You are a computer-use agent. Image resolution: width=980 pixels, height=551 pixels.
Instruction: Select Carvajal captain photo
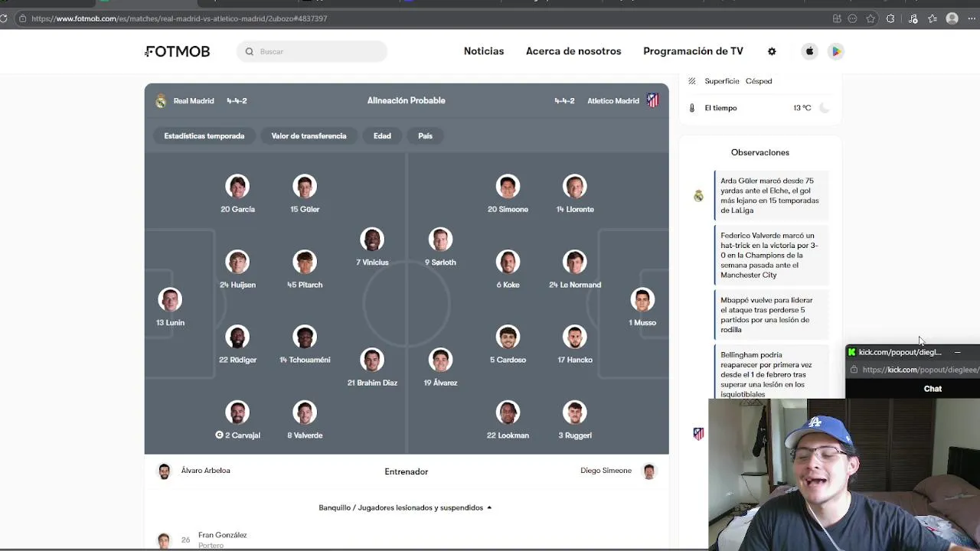coord(237,412)
